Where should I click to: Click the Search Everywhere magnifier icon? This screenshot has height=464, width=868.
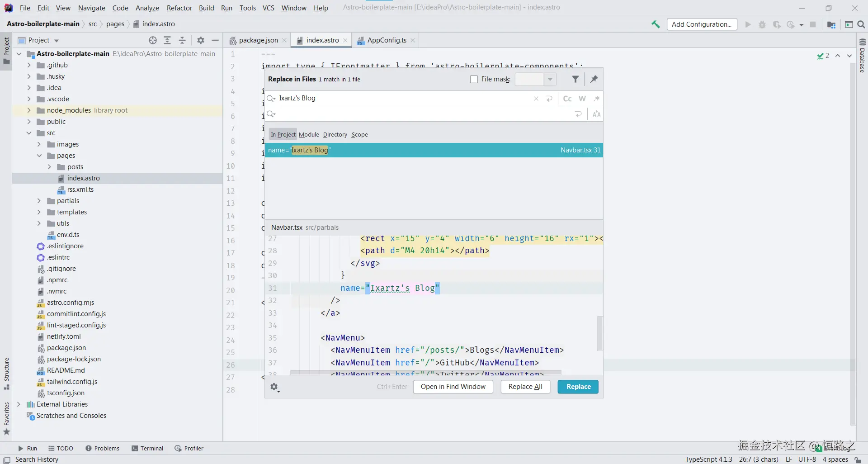click(861, 24)
